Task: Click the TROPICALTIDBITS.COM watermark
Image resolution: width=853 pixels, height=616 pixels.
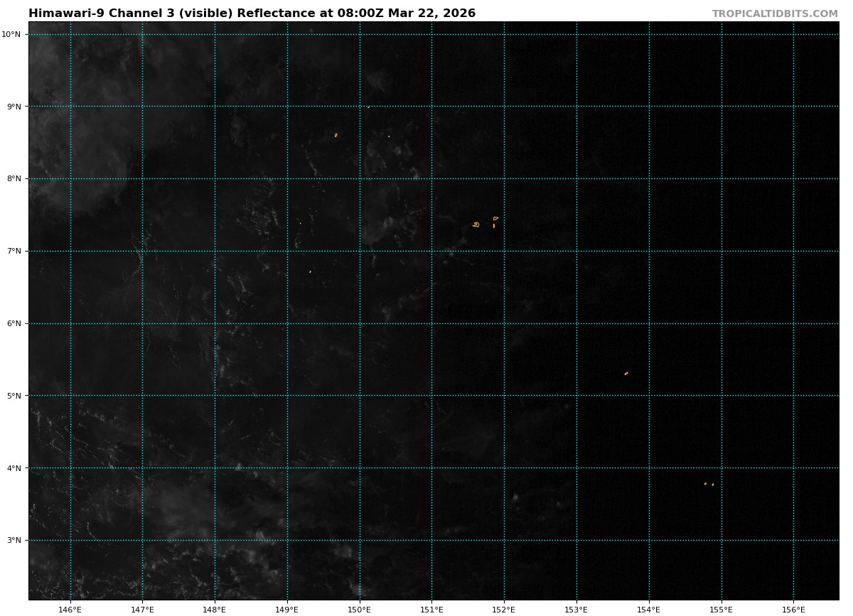Action: pyautogui.click(x=775, y=13)
